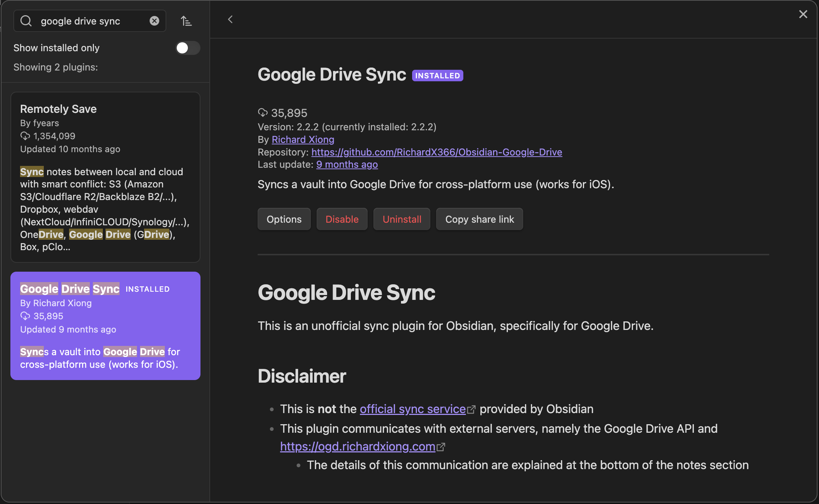The image size is (819, 504).
Task: Open the official sync service link
Action: pyautogui.click(x=412, y=409)
